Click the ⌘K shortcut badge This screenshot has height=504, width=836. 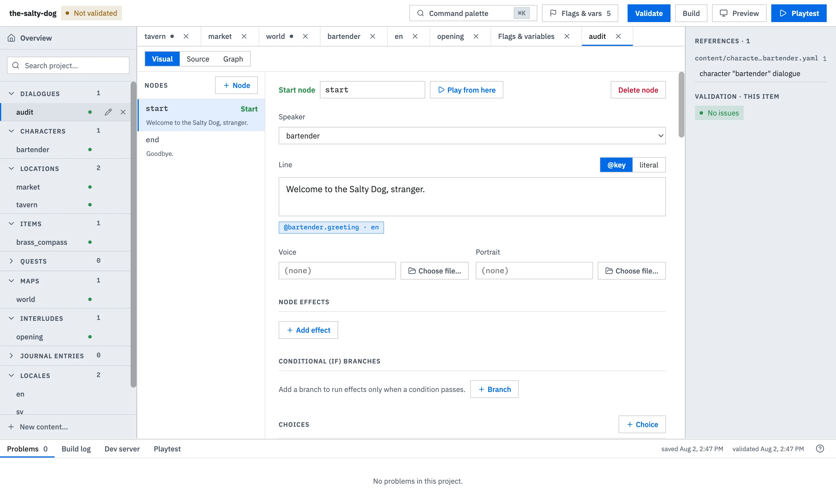tap(521, 13)
